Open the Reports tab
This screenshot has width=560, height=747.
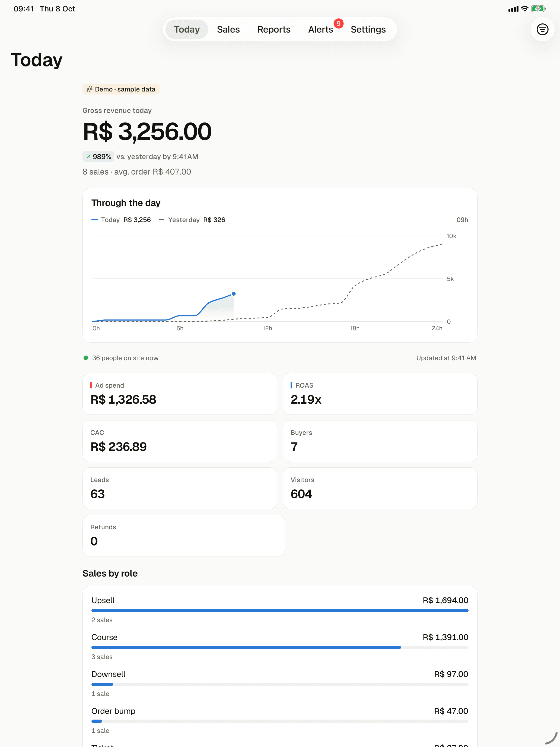click(x=274, y=29)
